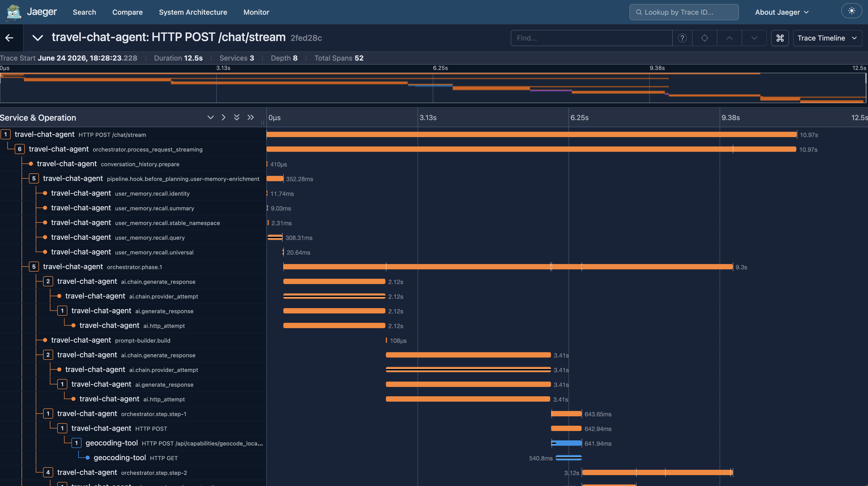Viewport: 868px width, 486px height.
Task: Click the Jaeger brand title
Action: tap(42, 12)
